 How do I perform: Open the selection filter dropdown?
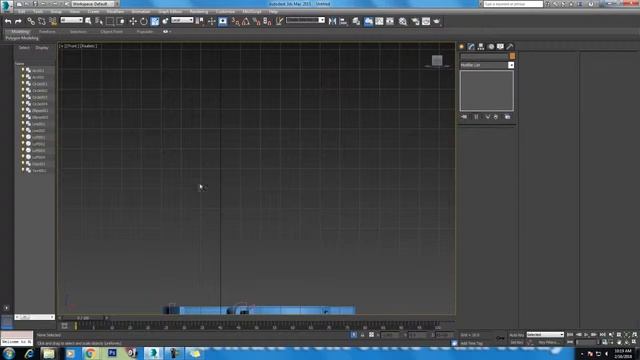tap(72, 20)
